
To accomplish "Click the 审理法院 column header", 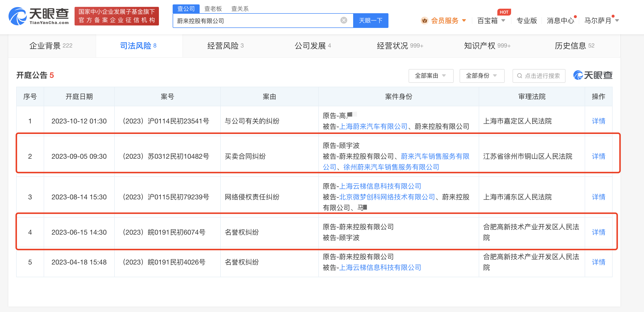I will 532,96.
